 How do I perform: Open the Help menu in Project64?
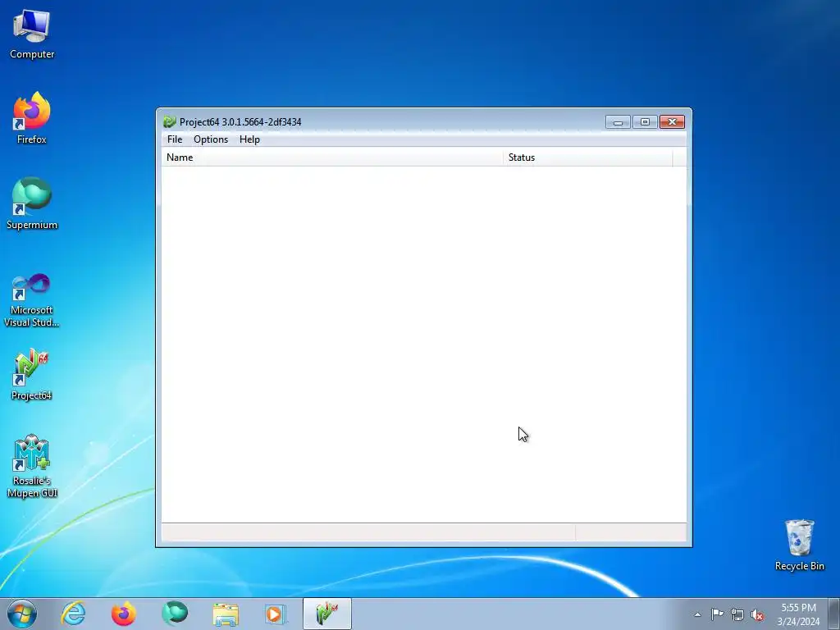coord(249,139)
